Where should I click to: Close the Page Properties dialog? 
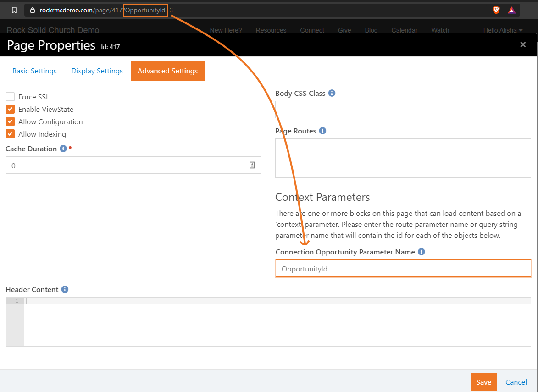pos(523,44)
